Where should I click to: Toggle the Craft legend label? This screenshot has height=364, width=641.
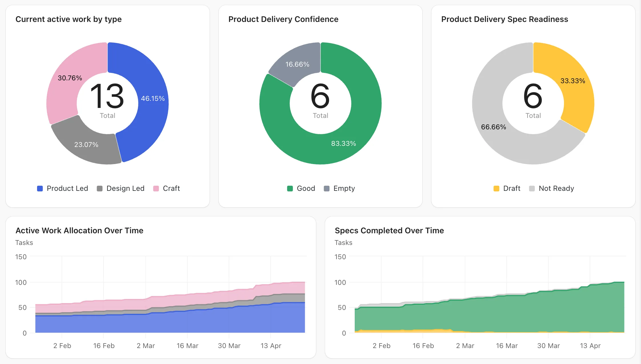coord(171,189)
